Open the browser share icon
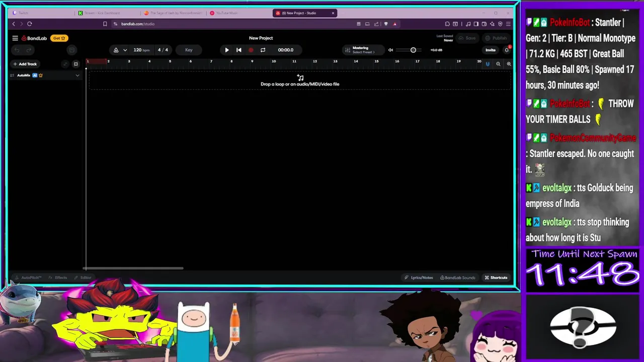 (x=376, y=24)
